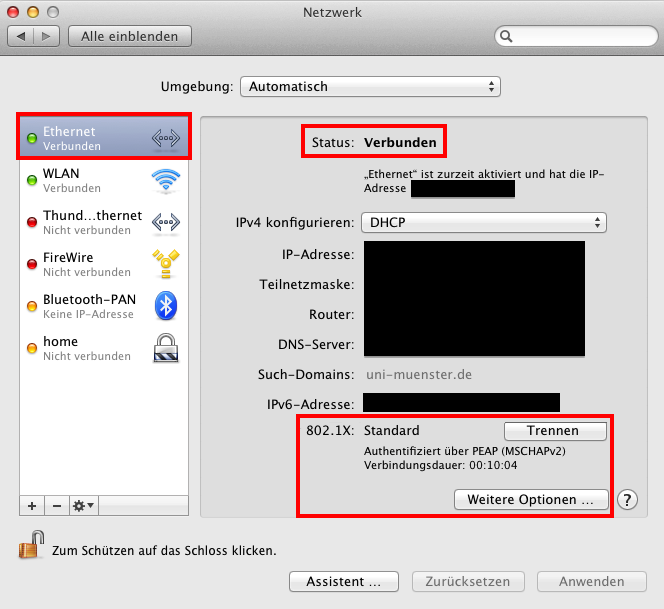Open the IPv4 konfigurieren DHCP dropdown
The image size is (664, 609).
click(x=484, y=222)
